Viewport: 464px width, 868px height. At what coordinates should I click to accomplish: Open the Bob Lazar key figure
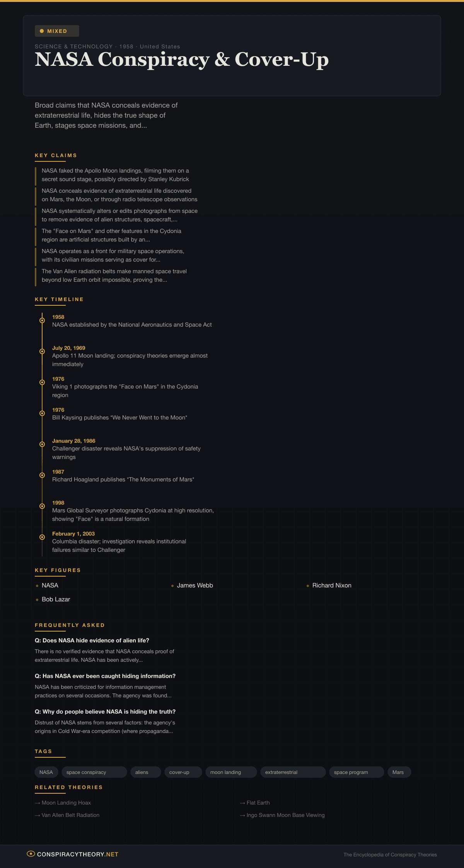[x=56, y=599]
